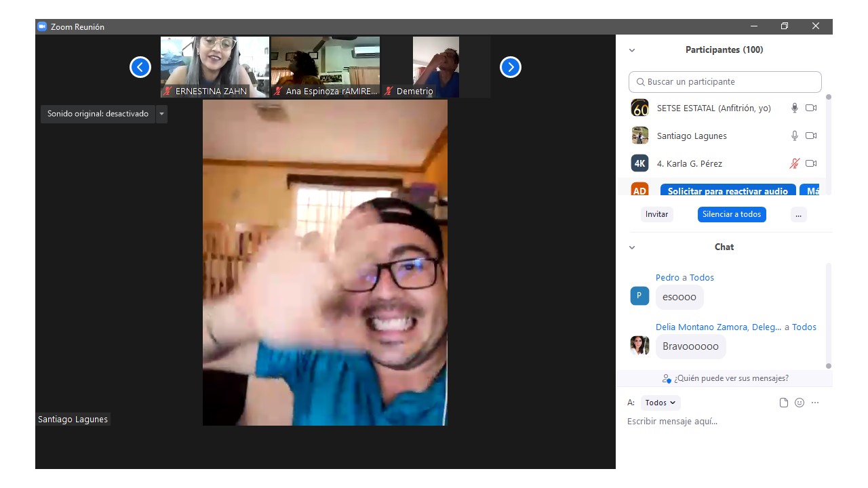The width and height of the screenshot is (868, 488).
Task: Click Solicitar para reactivar audio
Action: (x=728, y=190)
